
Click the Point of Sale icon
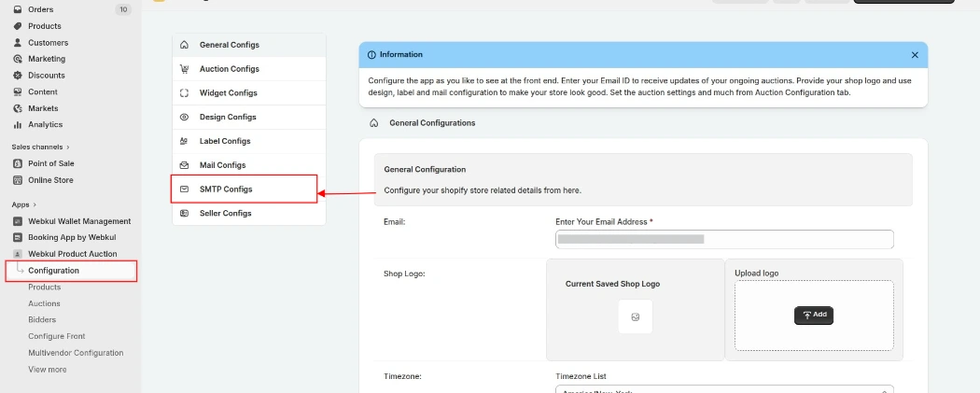[x=18, y=163]
